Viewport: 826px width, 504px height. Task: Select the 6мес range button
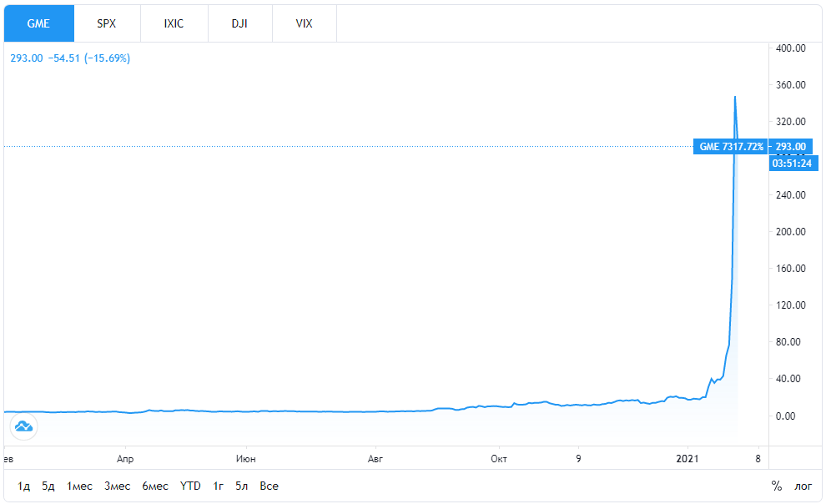tap(155, 486)
